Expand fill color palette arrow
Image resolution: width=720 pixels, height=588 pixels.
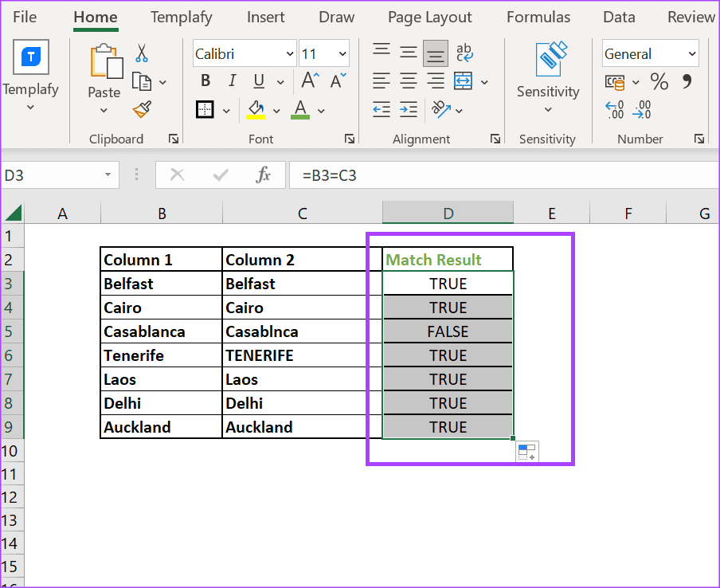pyautogui.click(x=276, y=111)
